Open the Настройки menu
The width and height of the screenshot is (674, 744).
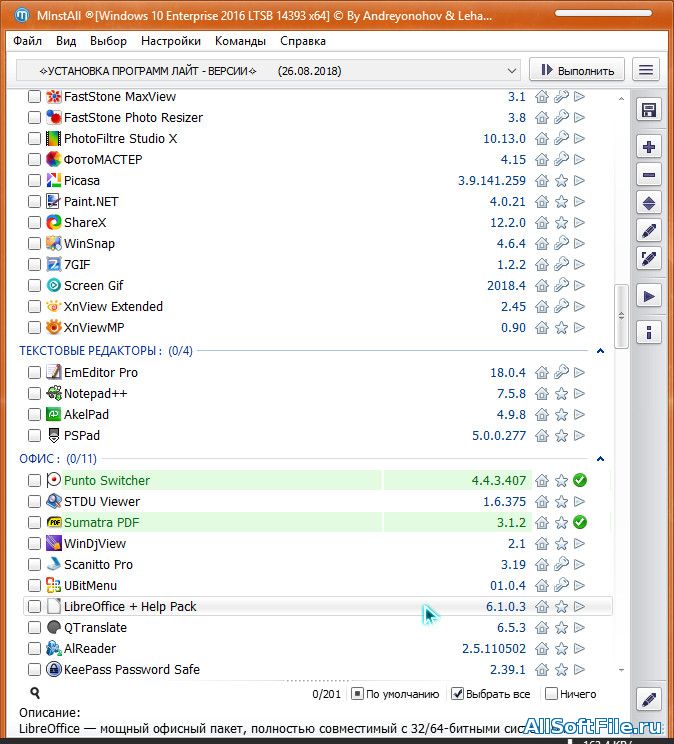point(171,41)
